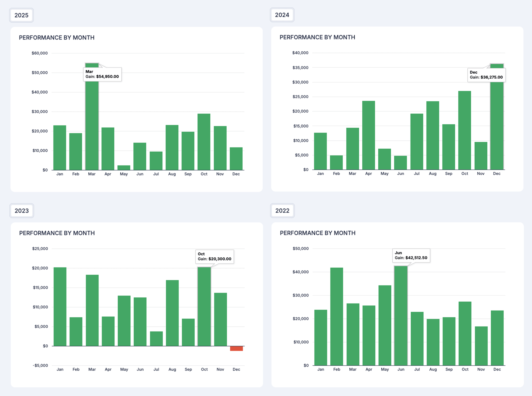Click the Oct gain $20,300.00 tooltip

click(x=214, y=257)
